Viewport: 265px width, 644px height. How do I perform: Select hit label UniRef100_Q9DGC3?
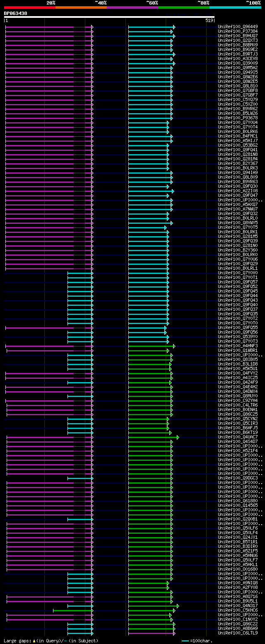click(238, 478)
